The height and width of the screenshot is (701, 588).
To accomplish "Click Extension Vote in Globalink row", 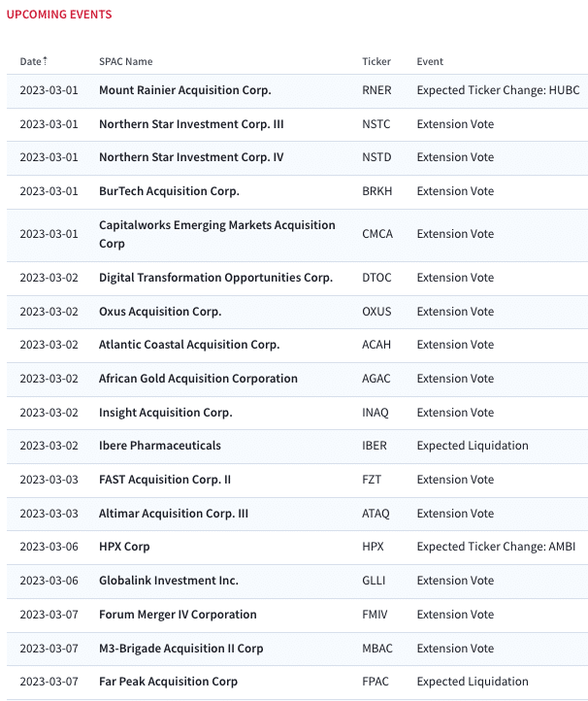I will click(x=455, y=581).
